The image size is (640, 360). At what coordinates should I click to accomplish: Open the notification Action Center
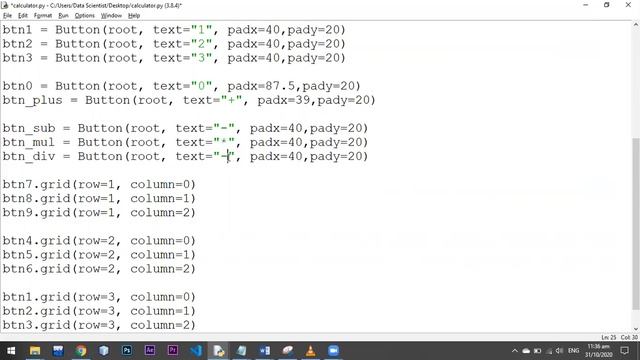click(624, 351)
